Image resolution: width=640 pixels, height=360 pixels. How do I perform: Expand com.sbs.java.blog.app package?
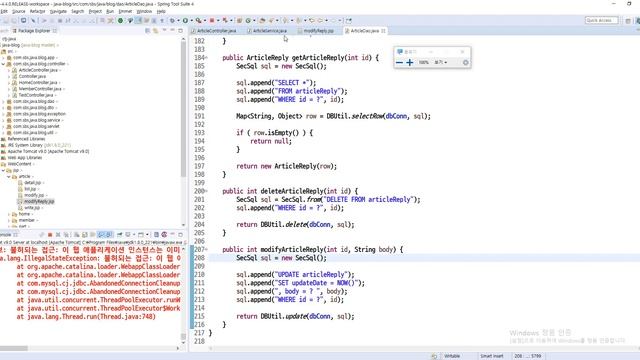pos(3,58)
